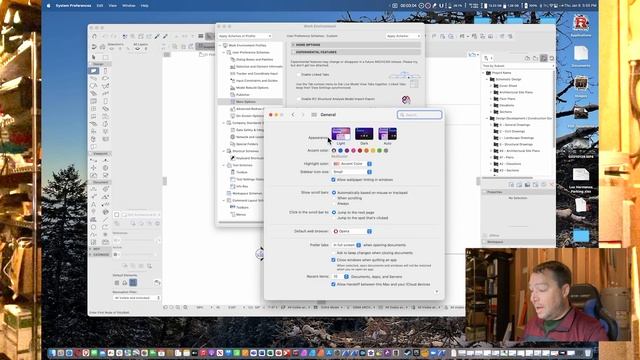Select Elevations under Schematic Design in Navigator
Image resolution: width=640 pixels, height=360 pixels.
(x=504, y=105)
